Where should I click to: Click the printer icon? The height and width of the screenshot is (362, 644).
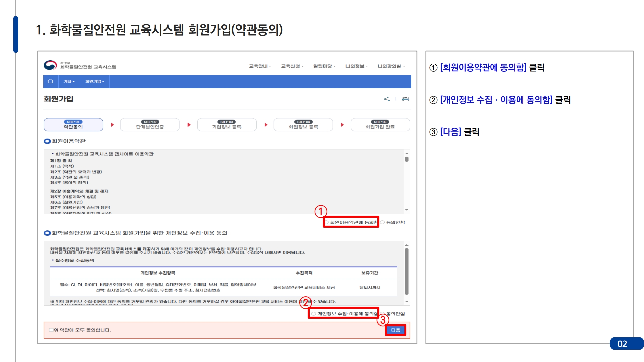click(x=406, y=99)
